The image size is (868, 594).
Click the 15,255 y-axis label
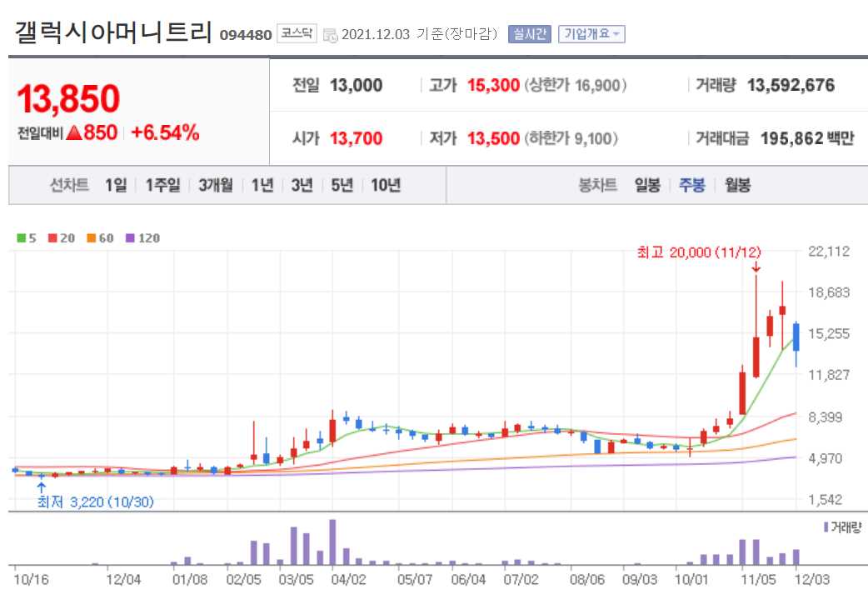tap(829, 334)
